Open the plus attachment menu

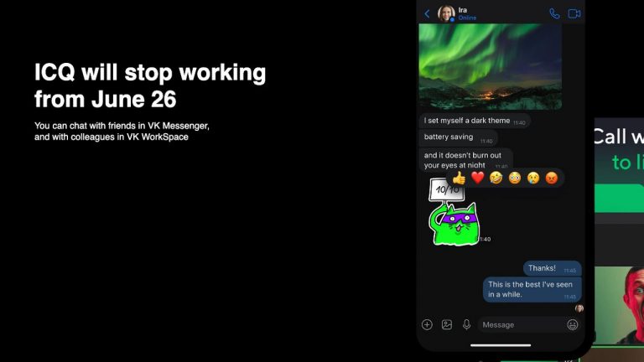click(x=427, y=324)
